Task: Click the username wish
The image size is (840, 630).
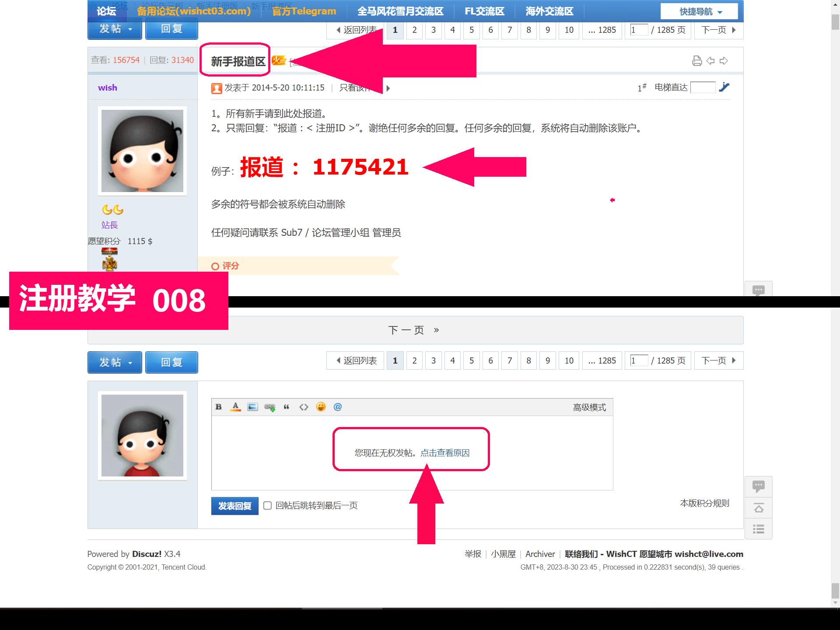Action: coord(108,87)
